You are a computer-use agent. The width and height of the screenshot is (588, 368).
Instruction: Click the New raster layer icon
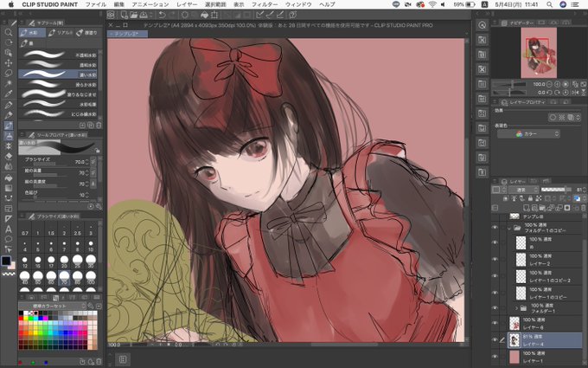click(526, 208)
